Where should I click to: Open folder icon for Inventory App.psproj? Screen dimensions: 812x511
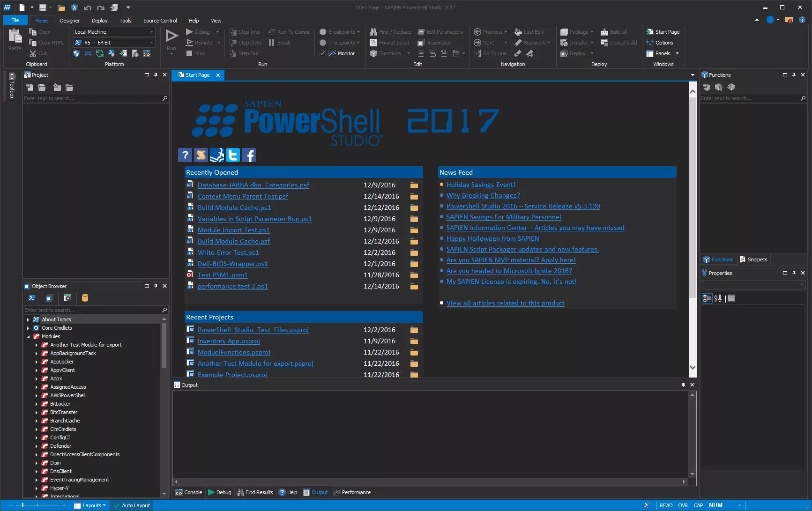pos(414,341)
